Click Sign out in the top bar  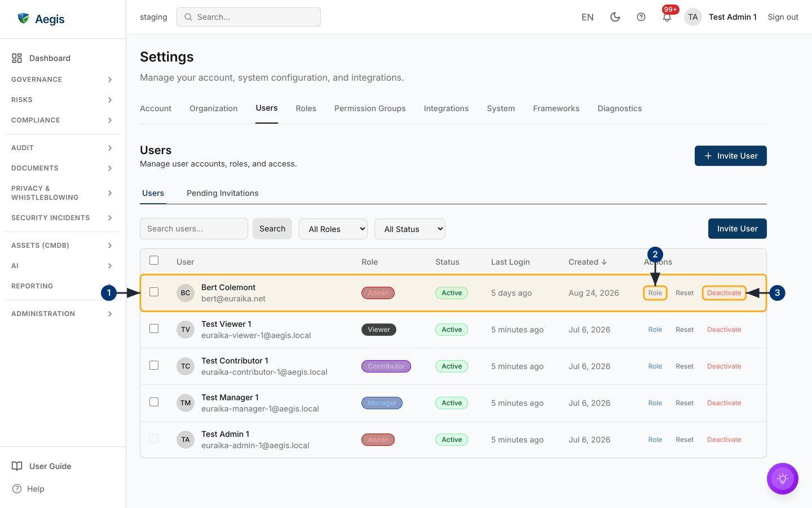(783, 17)
